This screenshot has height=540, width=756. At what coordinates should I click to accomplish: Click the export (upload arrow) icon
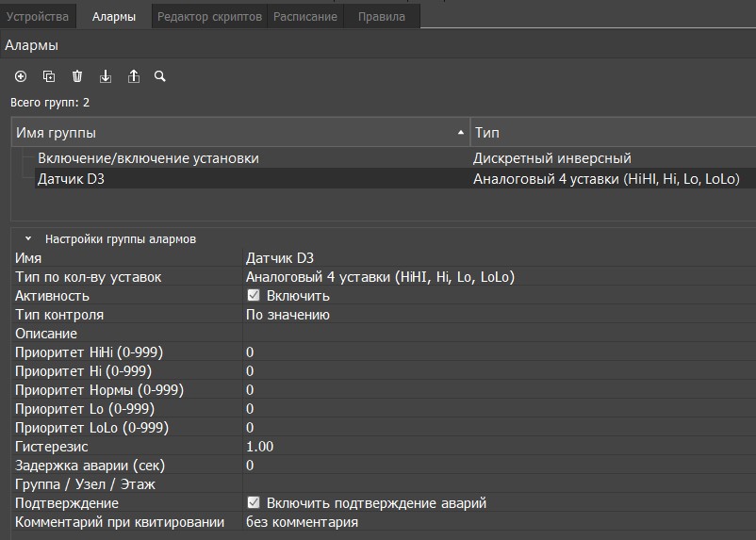tap(134, 76)
